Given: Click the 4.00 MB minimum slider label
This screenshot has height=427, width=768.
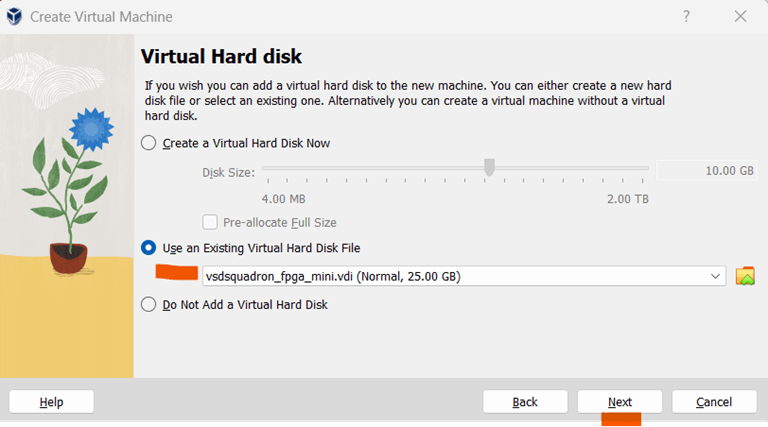Looking at the screenshot, I should point(284,199).
